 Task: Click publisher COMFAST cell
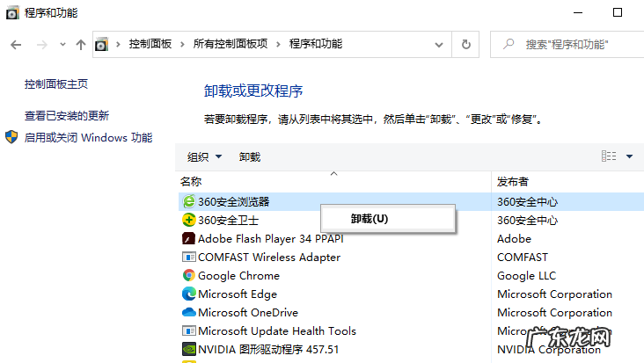tap(523, 258)
